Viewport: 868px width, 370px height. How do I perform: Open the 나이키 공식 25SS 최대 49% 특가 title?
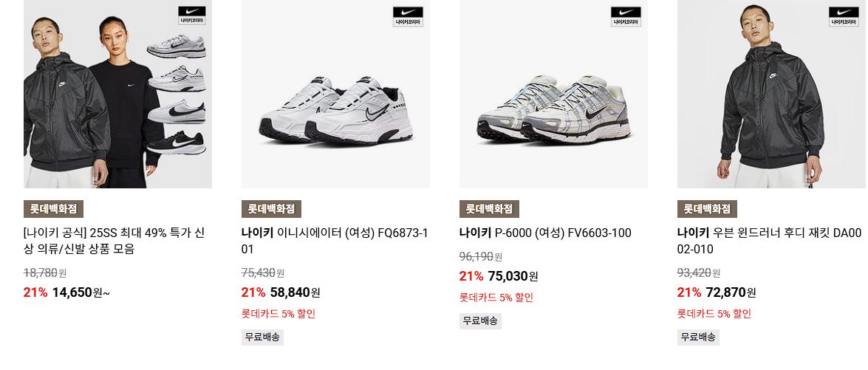pyautogui.click(x=115, y=241)
